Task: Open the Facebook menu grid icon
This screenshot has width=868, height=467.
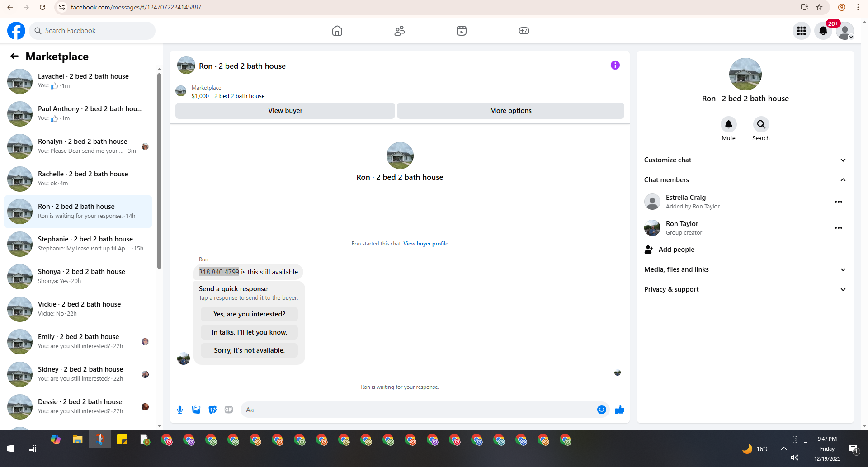Action: (x=802, y=31)
